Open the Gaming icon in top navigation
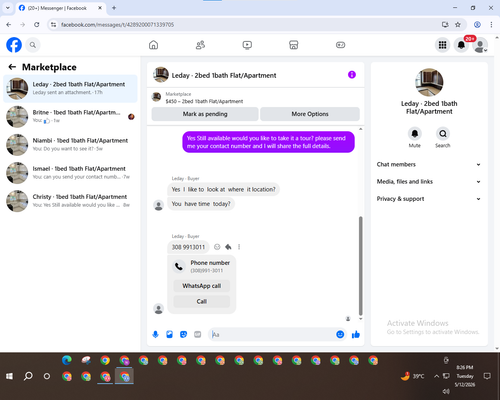The width and height of the screenshot is (500, 400). 340,45
